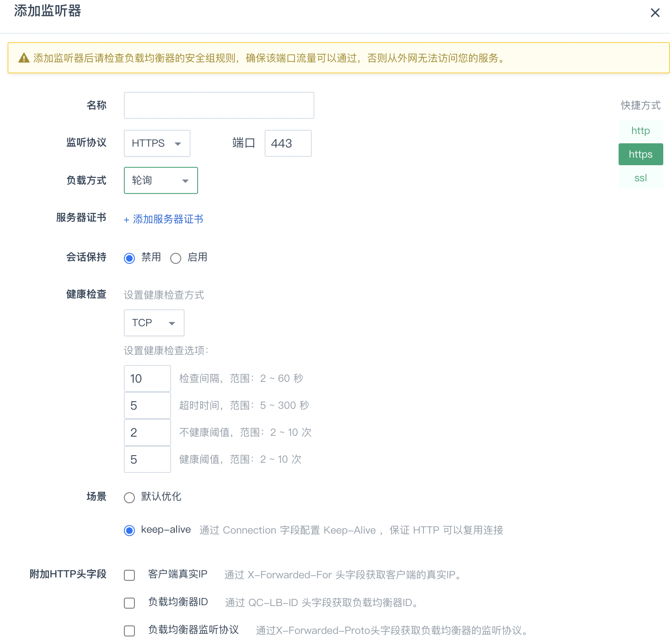Choose the http shortcut option

pyautogui.click(x=641, y=131)
